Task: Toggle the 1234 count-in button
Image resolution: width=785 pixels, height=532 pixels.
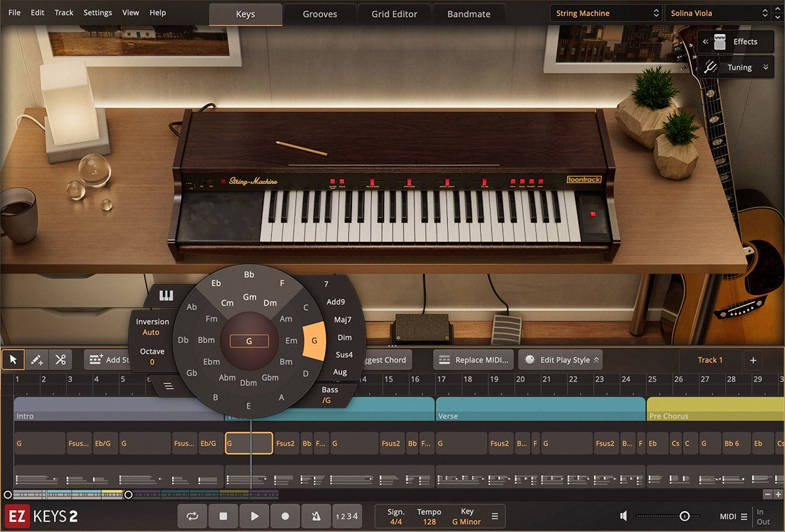Action: (x=347, y=516)
